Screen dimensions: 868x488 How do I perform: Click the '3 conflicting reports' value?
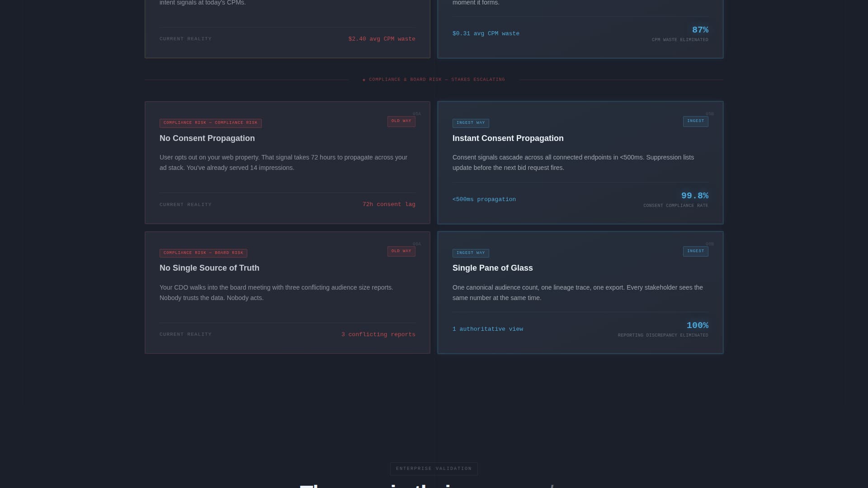(378, 334)
